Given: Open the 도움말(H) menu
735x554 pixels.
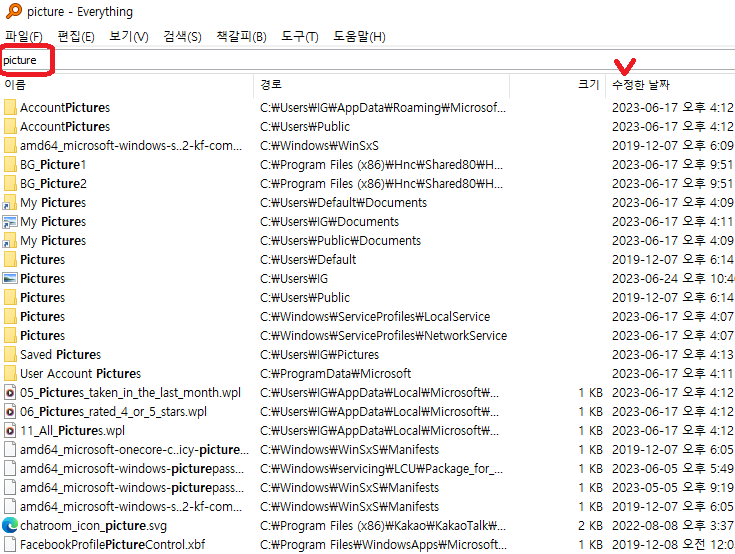Looking at the screenshot, I should pyautogui.click(x=359, y=37).
